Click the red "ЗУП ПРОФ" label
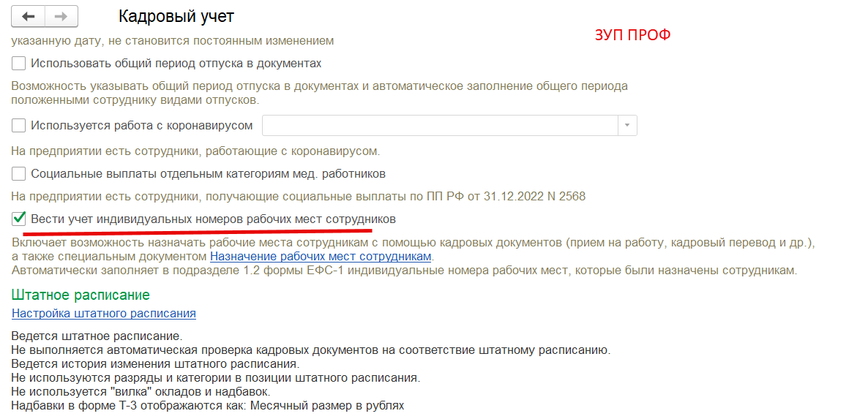Screen dimensions: 868x419 point(633,35)
